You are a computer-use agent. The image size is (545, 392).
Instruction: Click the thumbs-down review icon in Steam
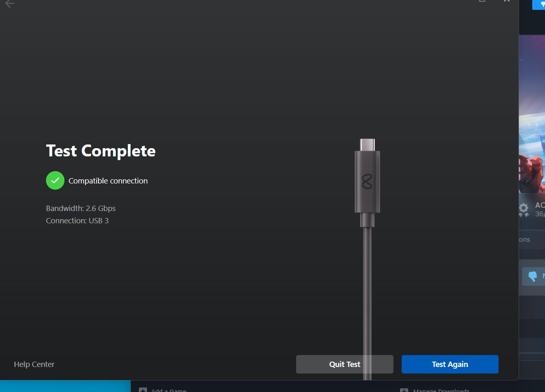tap(533, 276)
